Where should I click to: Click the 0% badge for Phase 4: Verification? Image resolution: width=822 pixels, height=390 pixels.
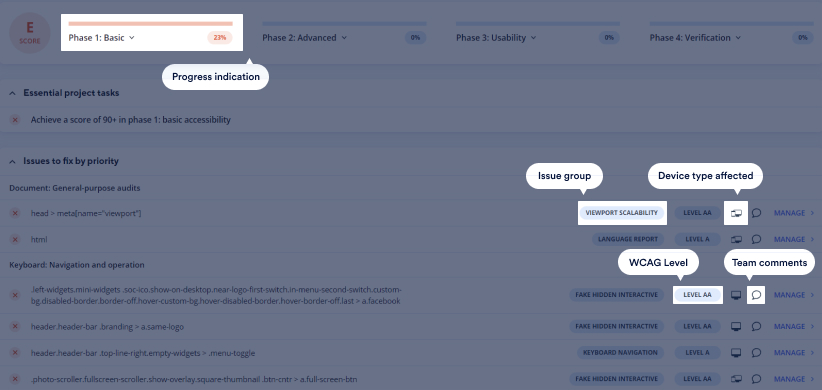(803, 38)
